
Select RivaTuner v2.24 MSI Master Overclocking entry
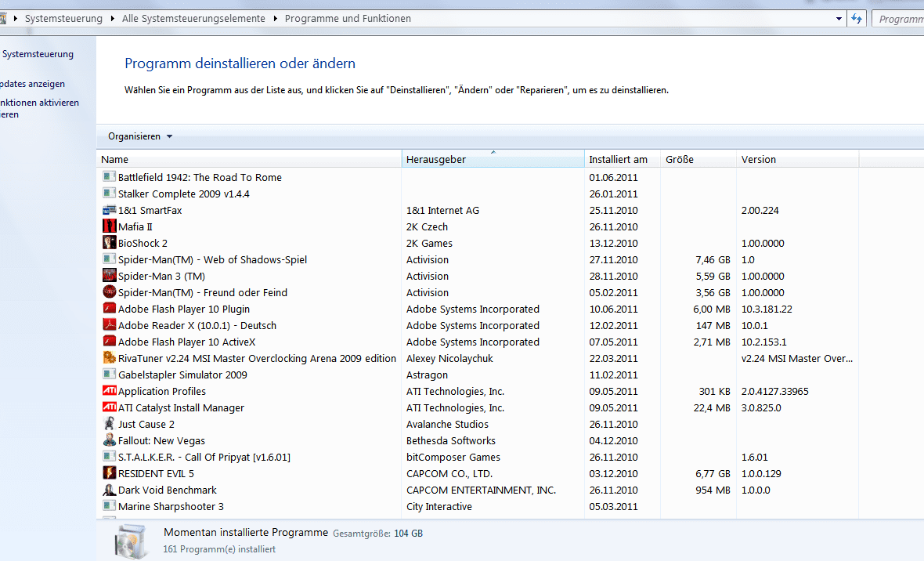257,359
